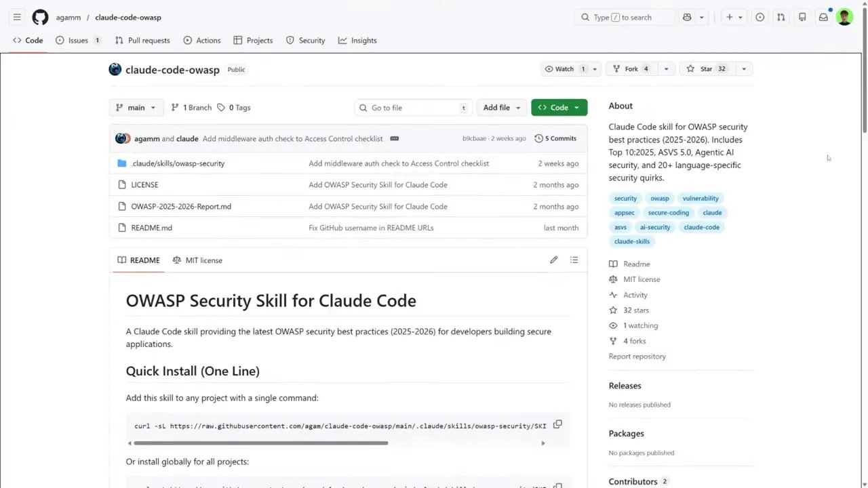
Task: Switch to the Issues tab
Action: point(77,40)
